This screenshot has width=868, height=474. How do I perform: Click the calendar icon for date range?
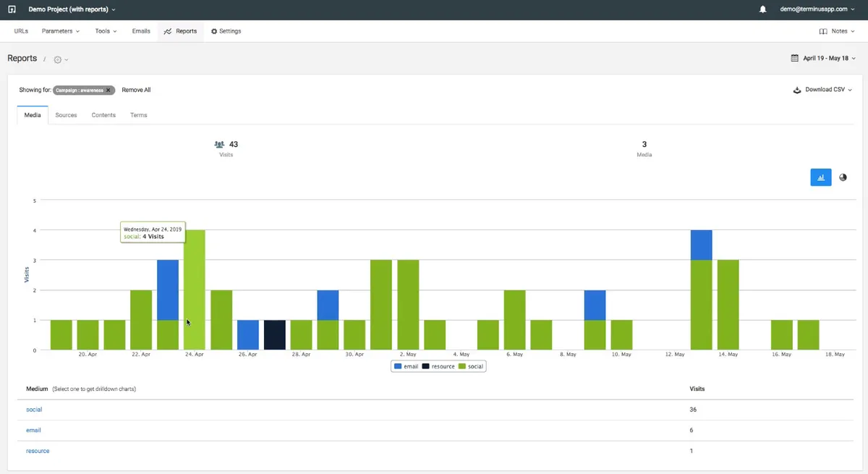(793, 57)
